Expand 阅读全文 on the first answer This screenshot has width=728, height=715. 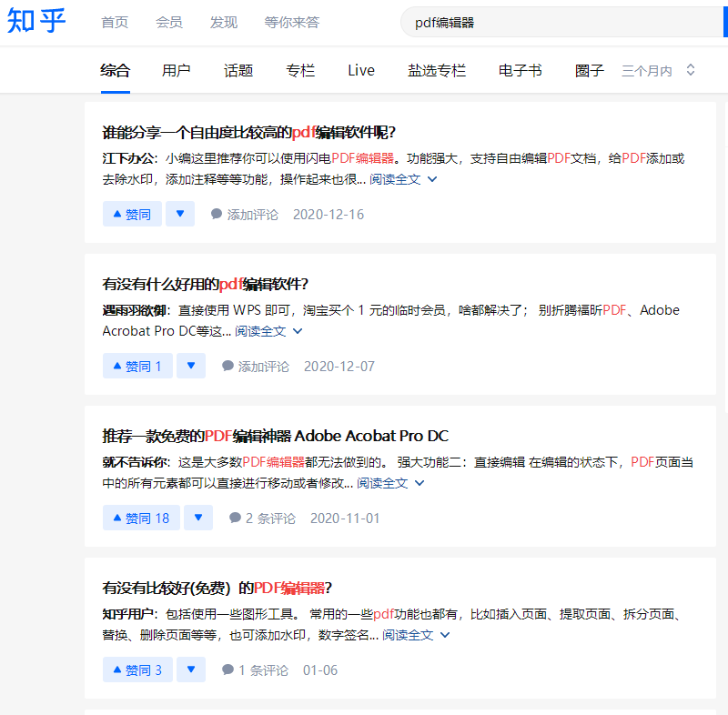(394, 179)
